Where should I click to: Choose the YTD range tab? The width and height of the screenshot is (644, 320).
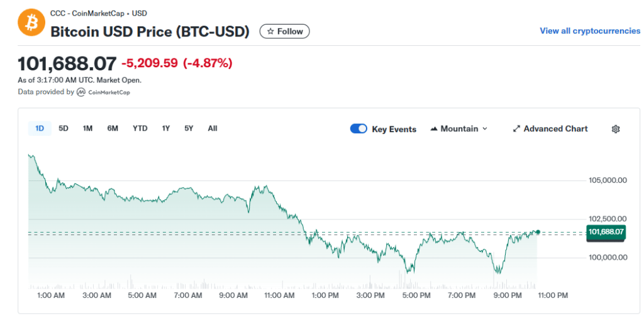(x=140, y=128)
